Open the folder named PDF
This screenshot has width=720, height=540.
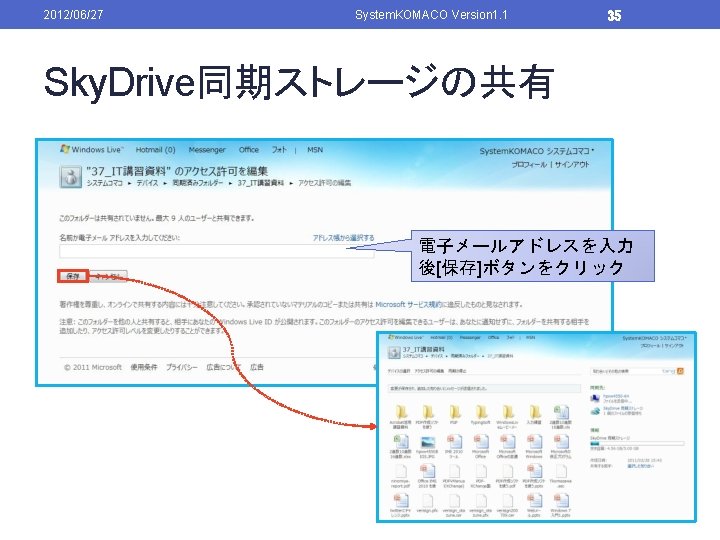point(454,415)
